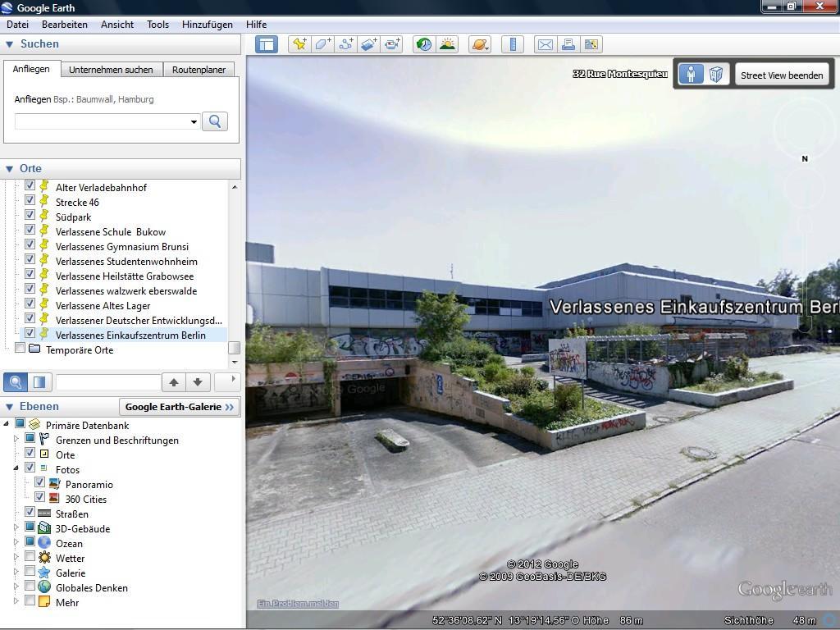Click Orte list scrollbar down arrow
The width and height of the screenshot is (840, 630).
234,363
